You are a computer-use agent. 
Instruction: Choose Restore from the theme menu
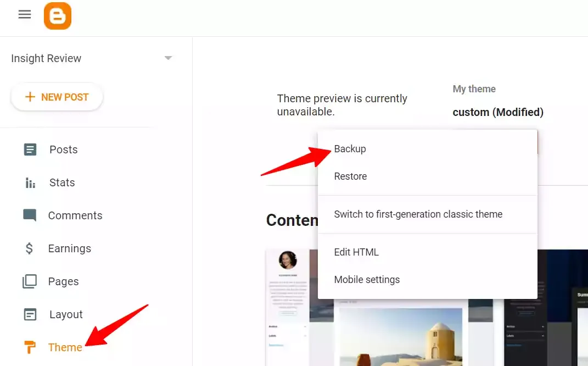click(x=428, y=176)
